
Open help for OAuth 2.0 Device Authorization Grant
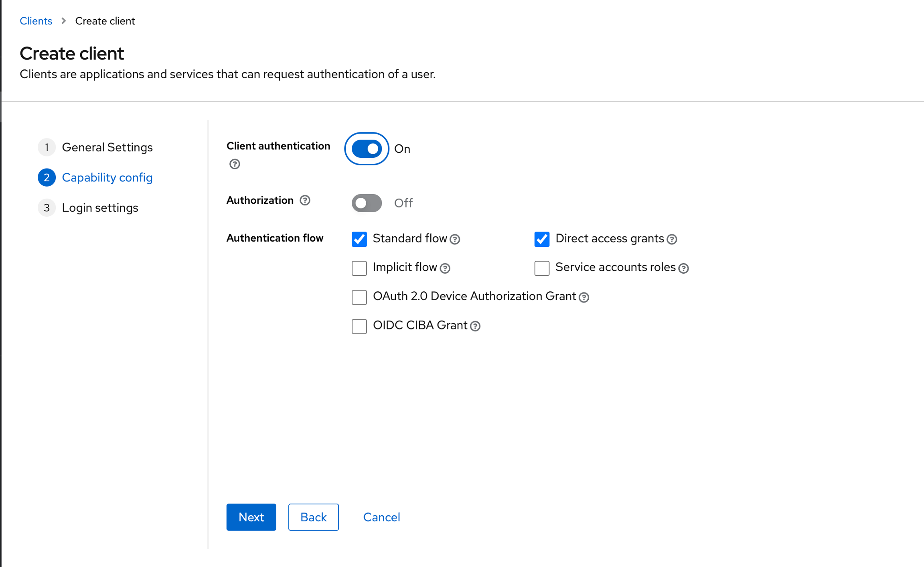584,297
